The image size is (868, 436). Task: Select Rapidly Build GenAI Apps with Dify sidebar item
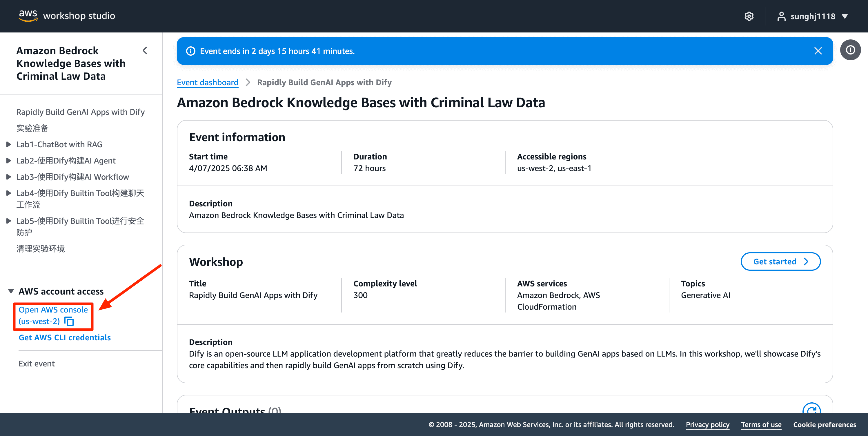click(80, 112)
